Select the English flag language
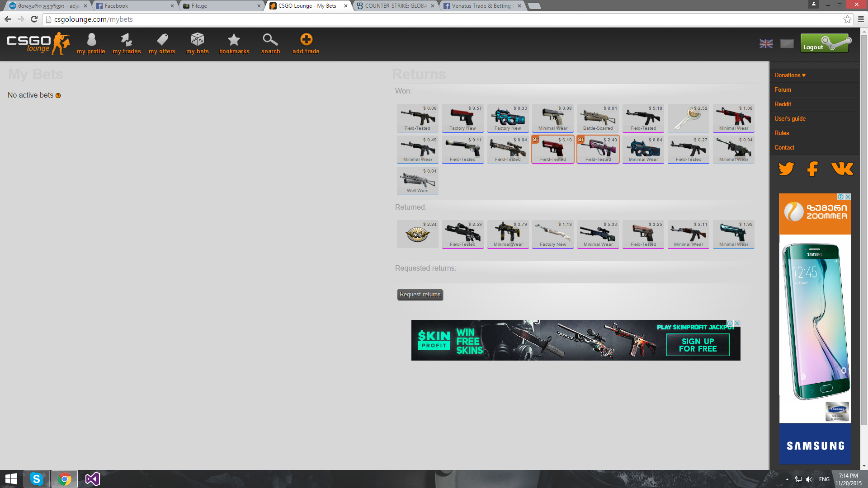868x488 pixels. coord(766,44)
